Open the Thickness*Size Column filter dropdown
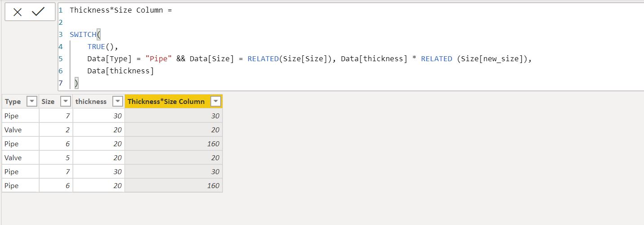 216,102
